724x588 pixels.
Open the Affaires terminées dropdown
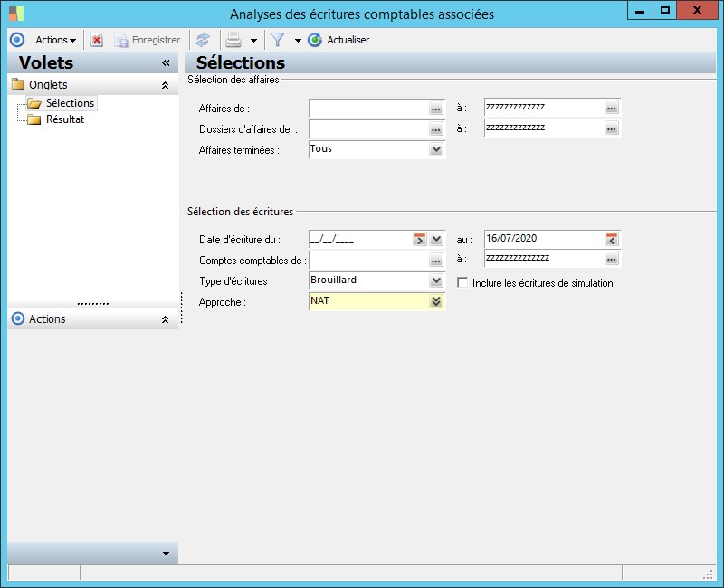[436, 149]
